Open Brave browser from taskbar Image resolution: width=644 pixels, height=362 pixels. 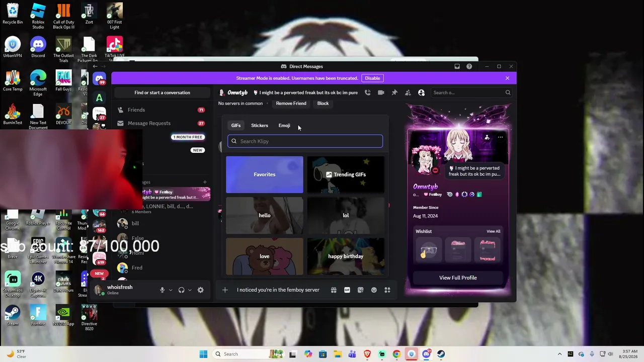coord(367,354)
